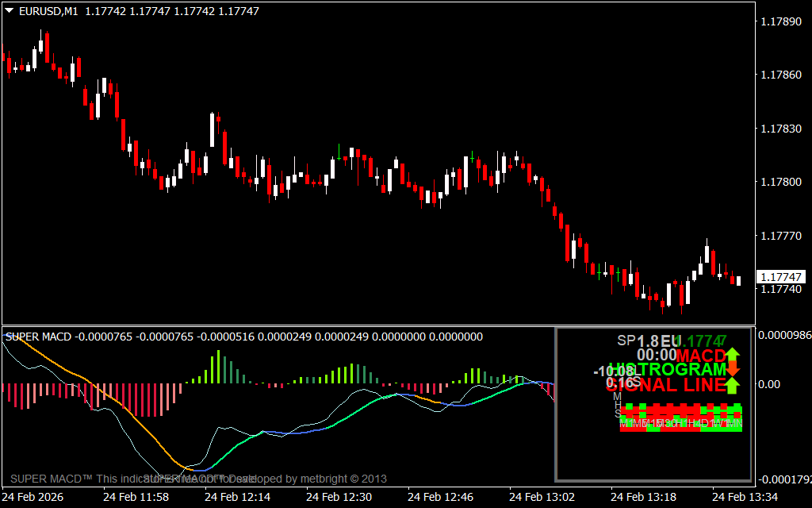
Task: Click the red MACD text in dashboard
Action: click(x=701, y=355)
